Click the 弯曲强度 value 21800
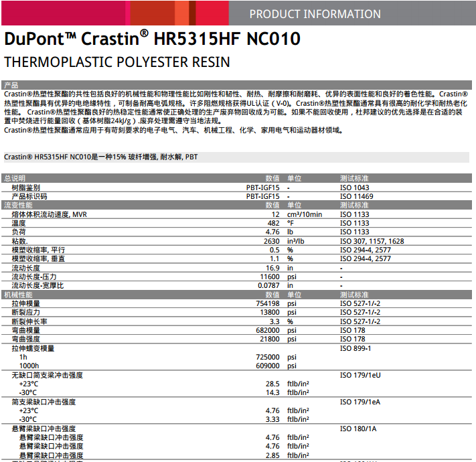 [x=270, y=339]
